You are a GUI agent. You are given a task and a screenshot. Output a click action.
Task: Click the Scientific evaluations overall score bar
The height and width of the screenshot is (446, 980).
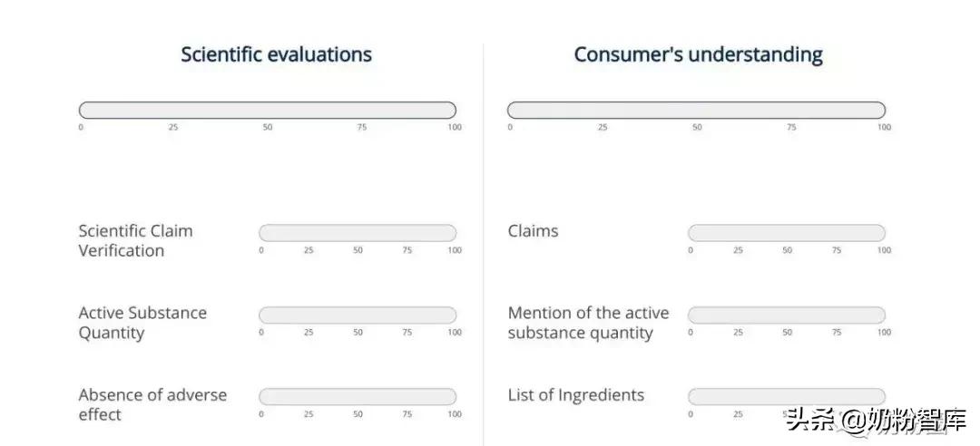pyautogui.click(x=267, y=110)
